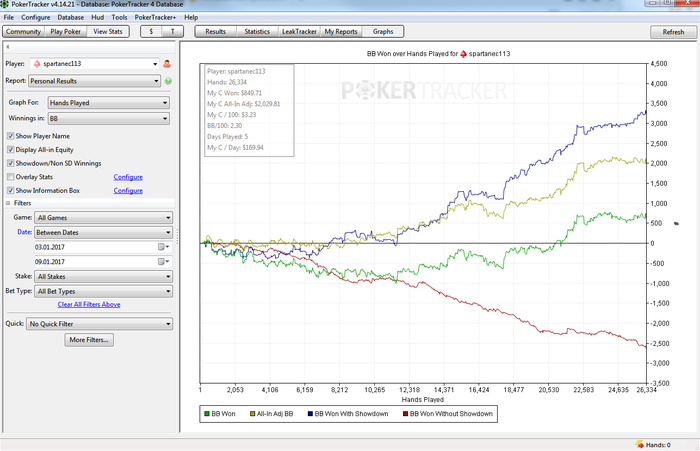
Task: Open the calendar picker for 03.01.2017
Action: tap(162, 247)
